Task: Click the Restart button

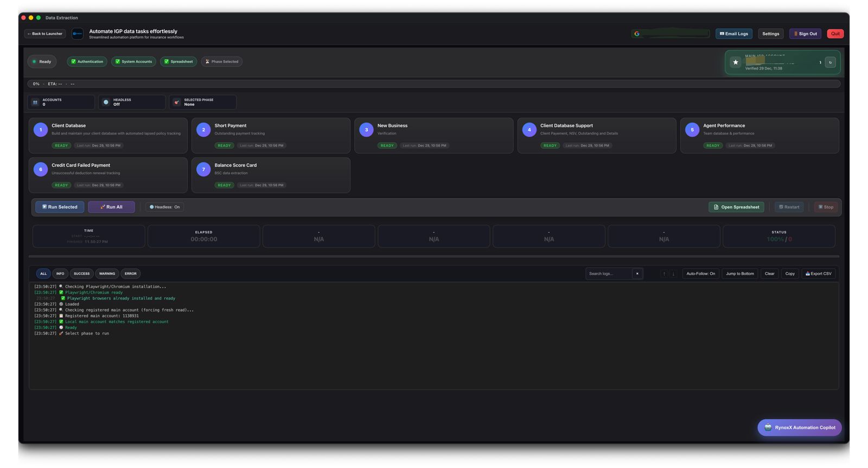Action: coord(789,207)
